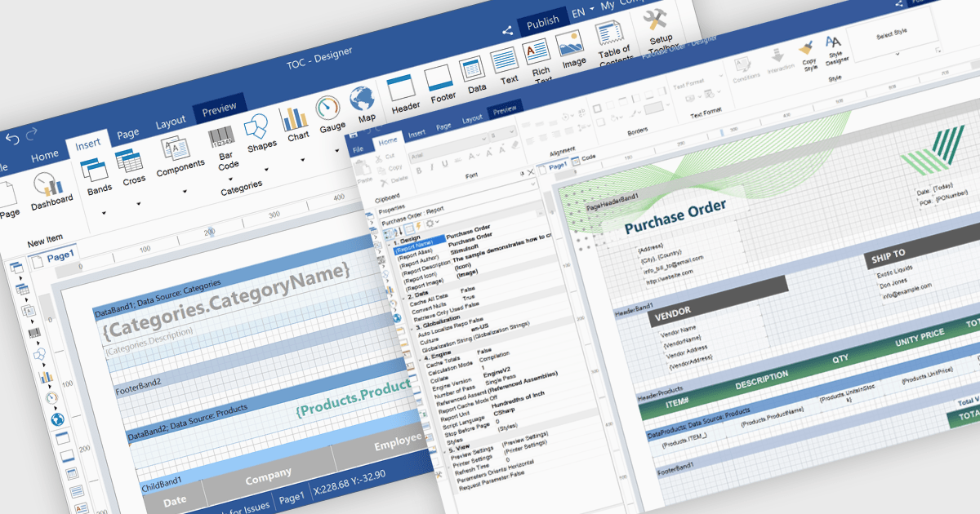Open Home tab in TOC Designer
Screen dimensions: 980x514
point(44,155)
